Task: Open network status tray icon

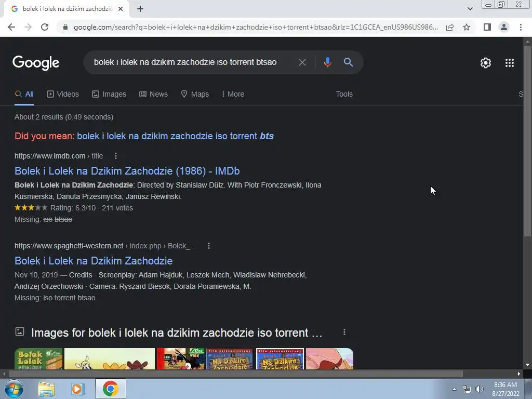Action: (467, 389)
